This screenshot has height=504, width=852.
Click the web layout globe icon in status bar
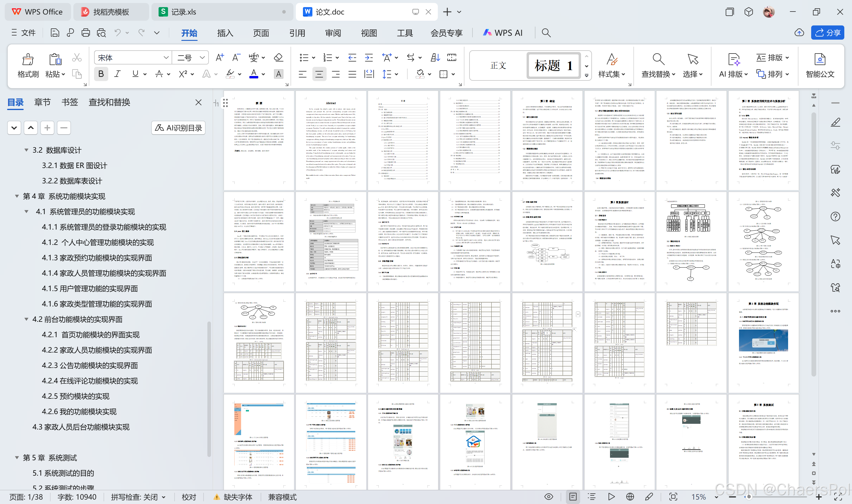[x=630, y=497]
